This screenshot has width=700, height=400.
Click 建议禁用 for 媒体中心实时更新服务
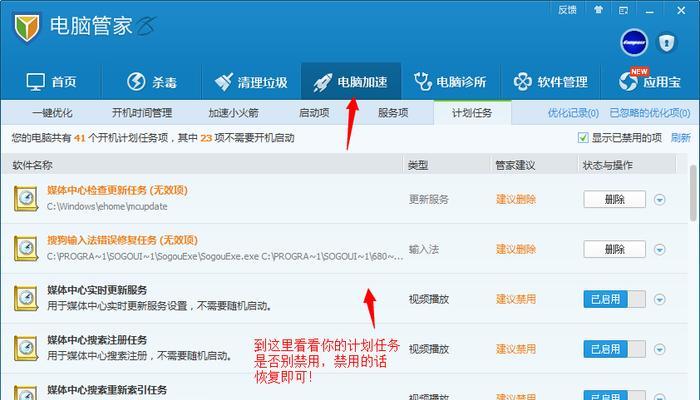[516, 299]
